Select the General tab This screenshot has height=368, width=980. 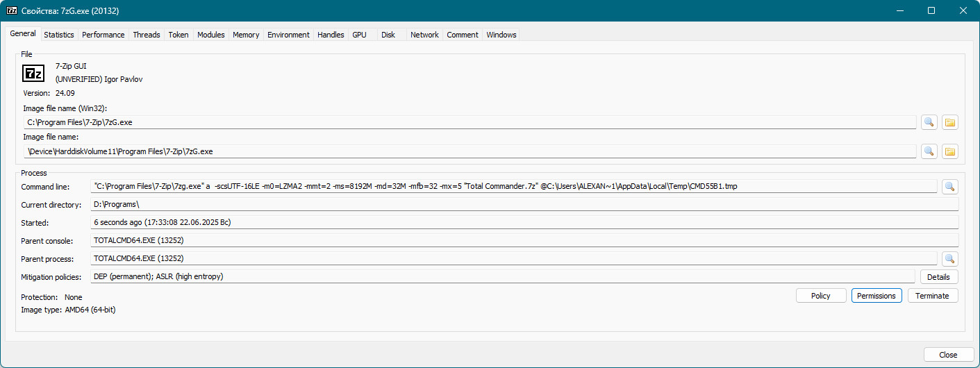(23, 33)
